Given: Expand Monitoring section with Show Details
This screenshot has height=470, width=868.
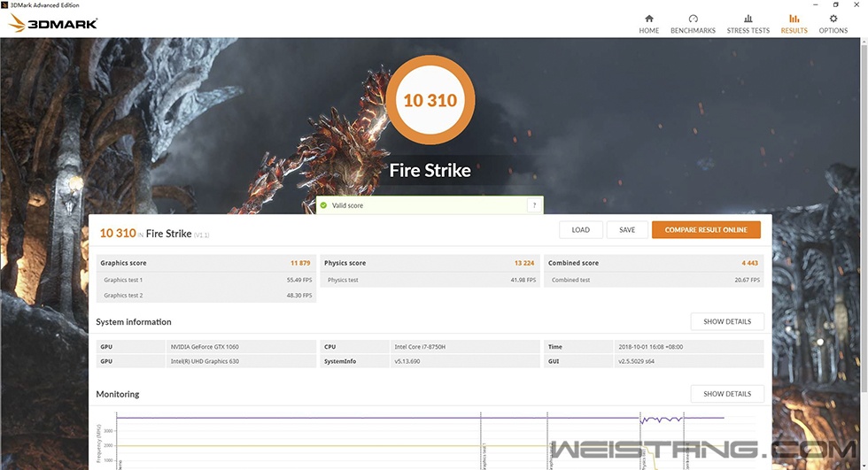Looking at the screenshot, I should click(726, 394).
